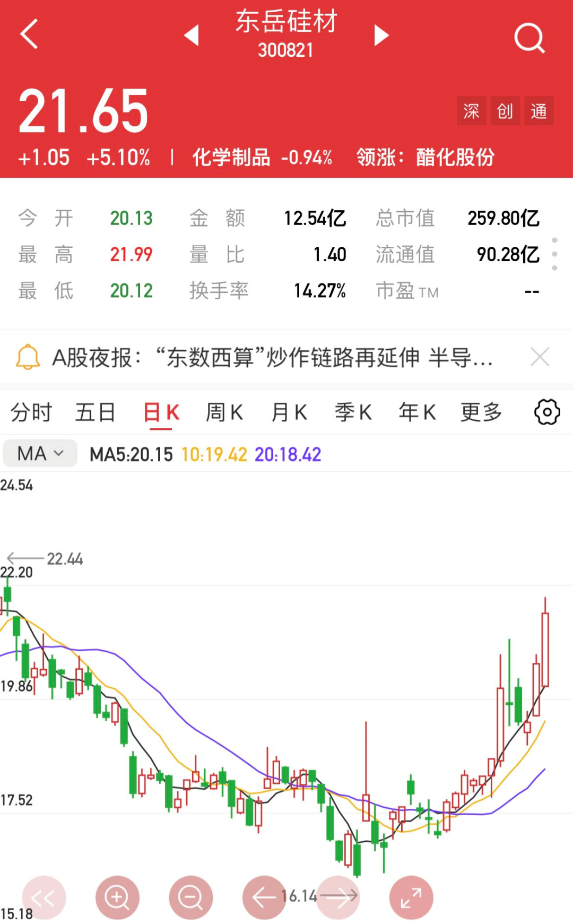
Task: Open the search magnifier icon
Action: click(529, 38)
